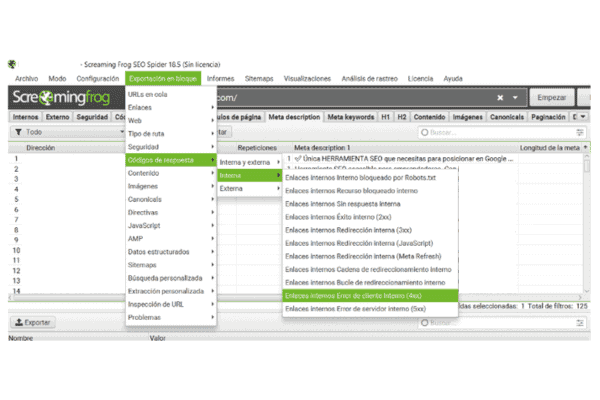Select Recurso bloqueado interno export

click(370, 191)
